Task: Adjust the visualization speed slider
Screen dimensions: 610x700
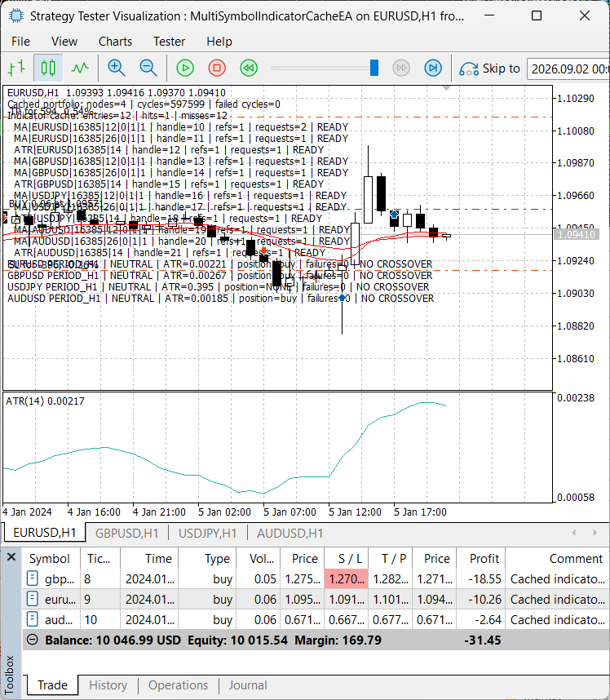Action: [374, 69]
